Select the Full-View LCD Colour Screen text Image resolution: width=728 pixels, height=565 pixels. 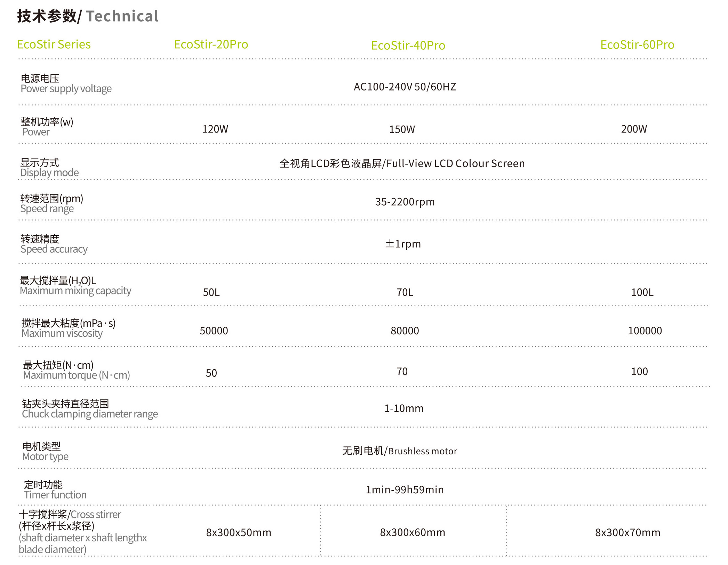455,164
